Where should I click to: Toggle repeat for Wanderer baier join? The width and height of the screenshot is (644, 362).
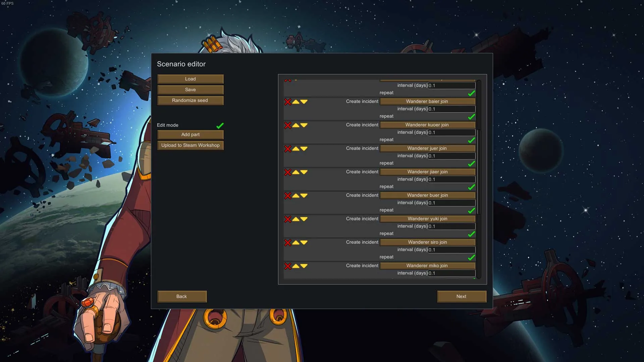(471, 117)
